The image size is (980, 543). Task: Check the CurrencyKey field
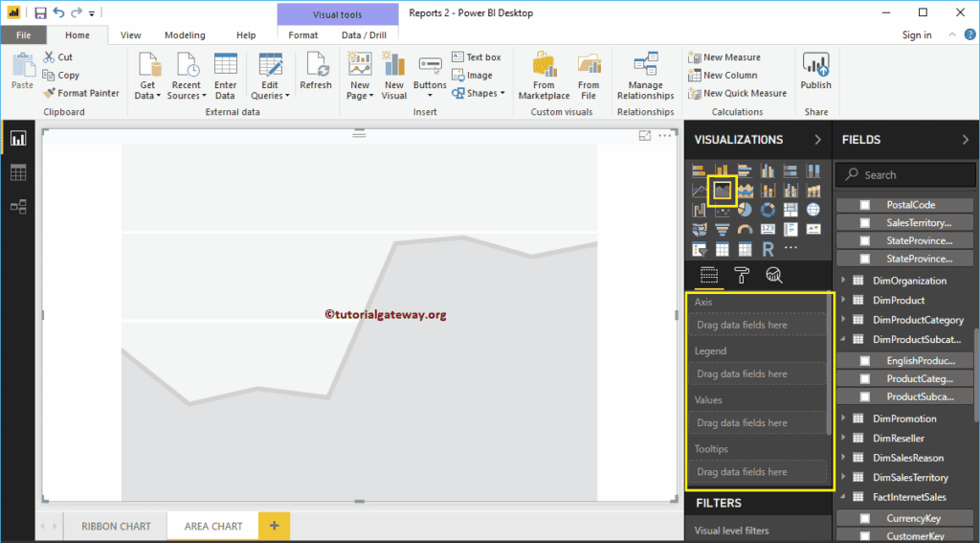pos(865,518)
